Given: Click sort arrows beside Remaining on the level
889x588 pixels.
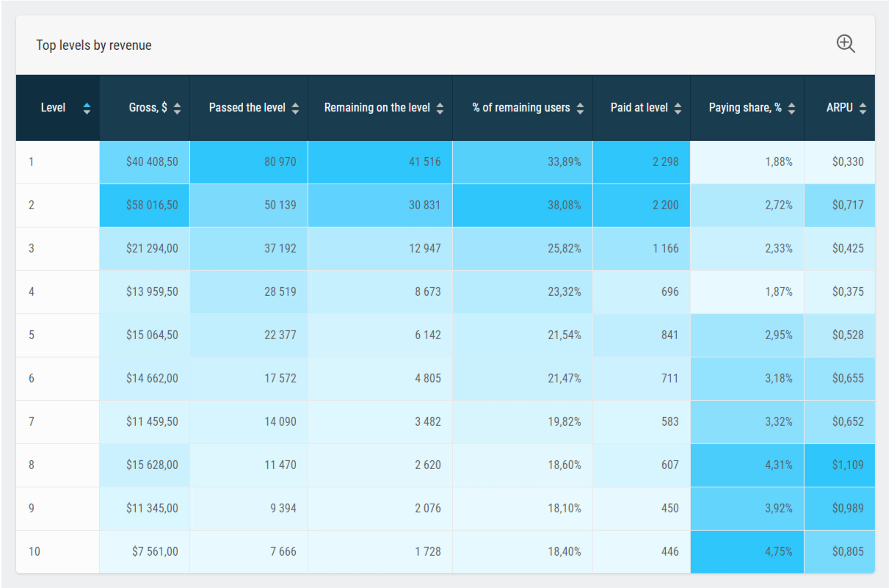Looking at the screenshot, I should point(440,109).
